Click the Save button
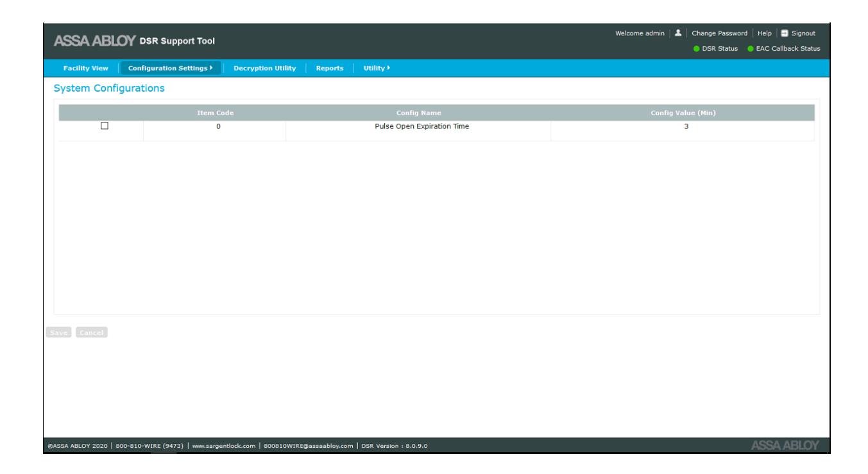This screenshot has width=868, height=474. pos(58,332)
